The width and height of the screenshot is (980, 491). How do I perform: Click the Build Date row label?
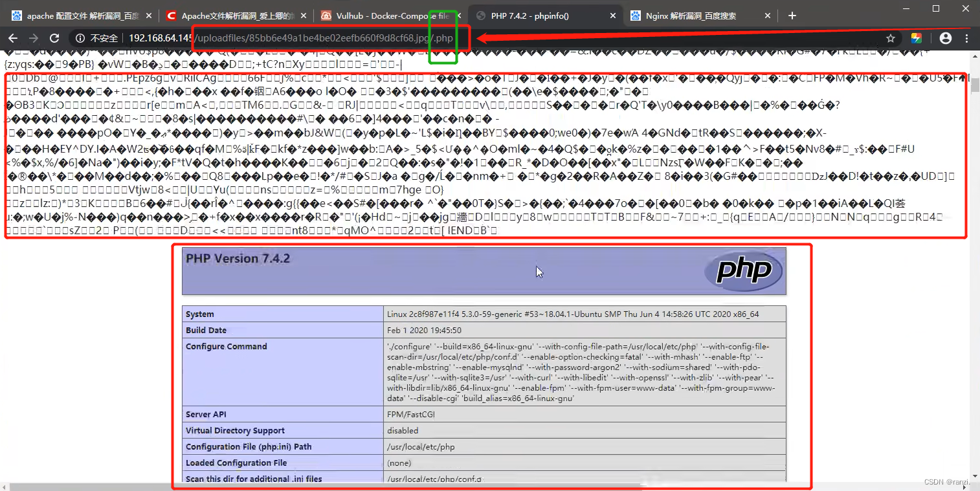pyautogui.click(x=206, y=331)
